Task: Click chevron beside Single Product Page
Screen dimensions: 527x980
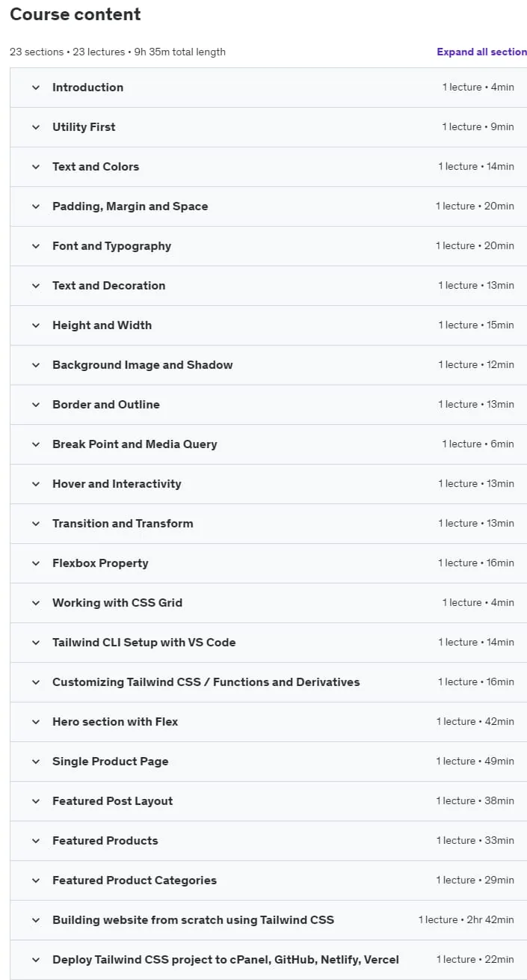Action: pos(35,762)
